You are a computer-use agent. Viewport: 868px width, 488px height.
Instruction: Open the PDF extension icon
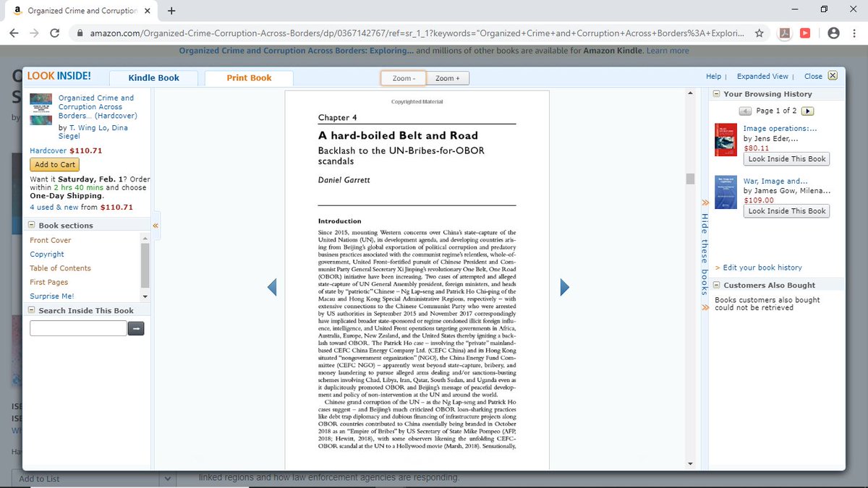point(786,33)
